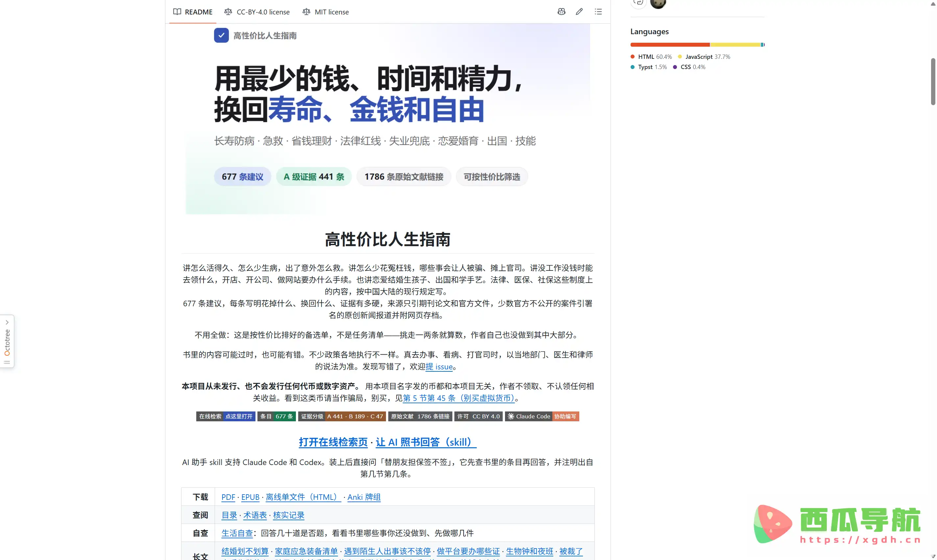The width and height of the screenshot is (937, 560).
Task: Download the PDF version
Action: tap(228, 497)
